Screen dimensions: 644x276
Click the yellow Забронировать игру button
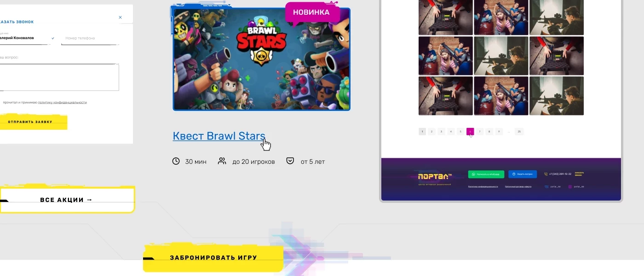(x=213, y=258)
